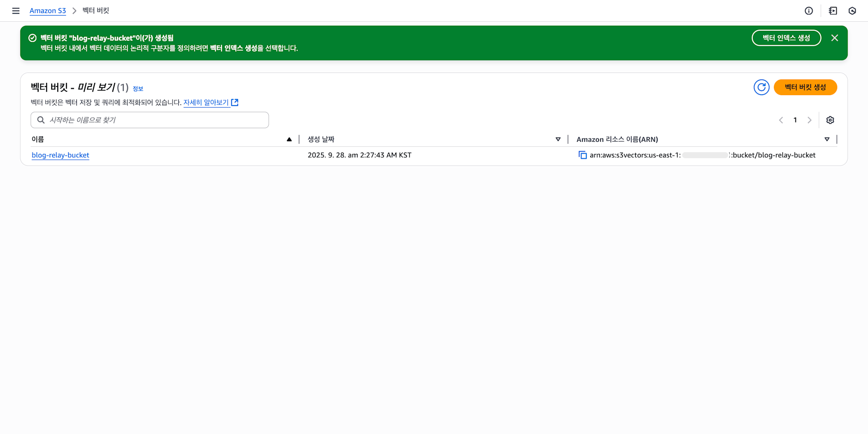Select page number 1
The width and height of the screenshot is (868, 434).
pos(795,120)
